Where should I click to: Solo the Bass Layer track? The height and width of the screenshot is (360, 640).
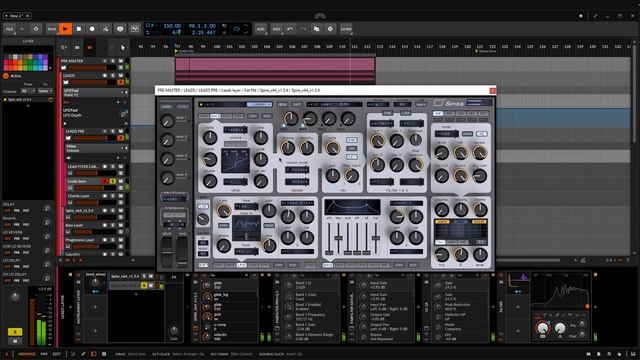(x=113, y=225)
